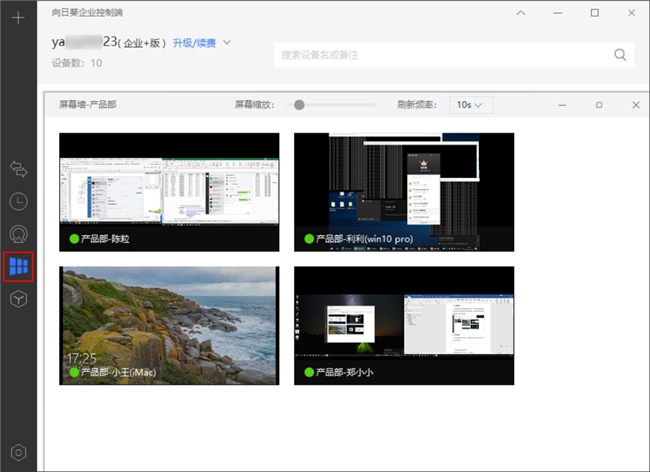650x472 pixels.
Task: Open the 刷新频率 10s dropdown
Action: click(470, 104)
